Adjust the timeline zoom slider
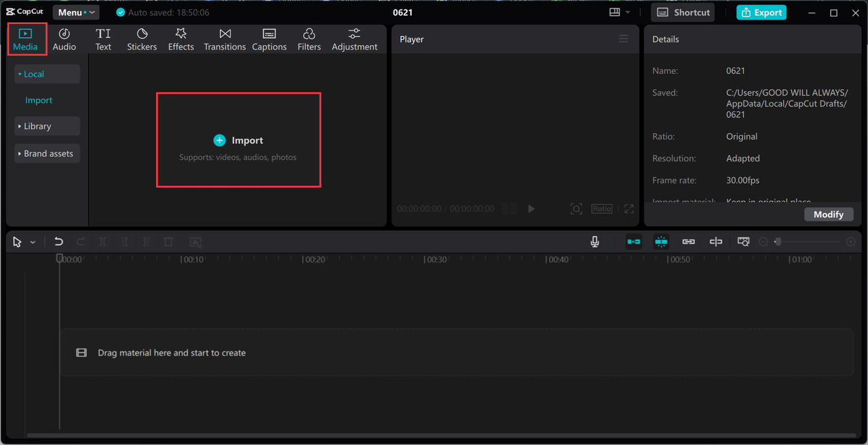The height and width of the screenshot is (445, 868). [x=808, y=241]
